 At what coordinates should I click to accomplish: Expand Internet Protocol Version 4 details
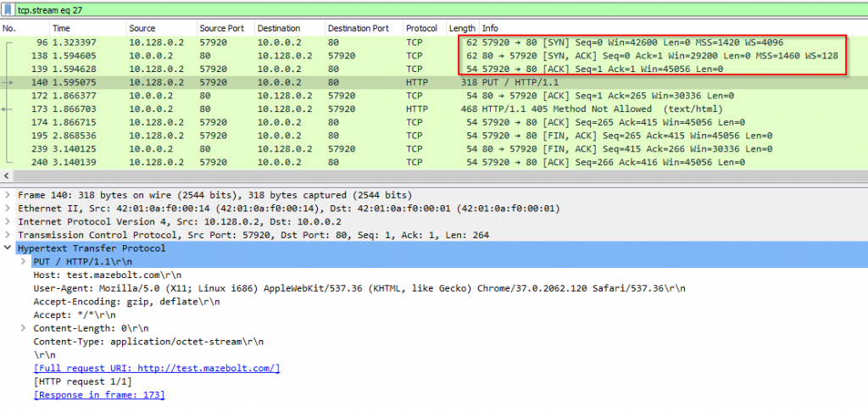8,222
